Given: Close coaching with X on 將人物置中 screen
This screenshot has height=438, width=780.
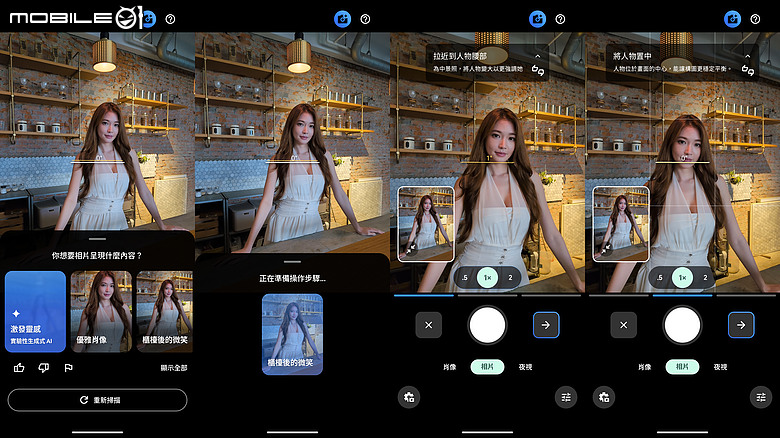Looking at the screenshot, I should [623, 325].
